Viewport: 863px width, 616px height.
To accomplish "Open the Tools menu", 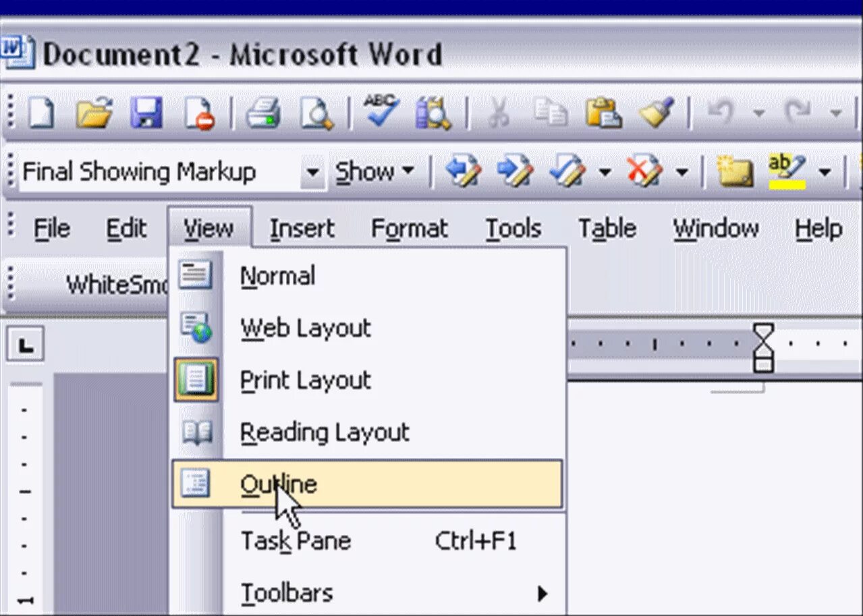I will click(513, 229).
